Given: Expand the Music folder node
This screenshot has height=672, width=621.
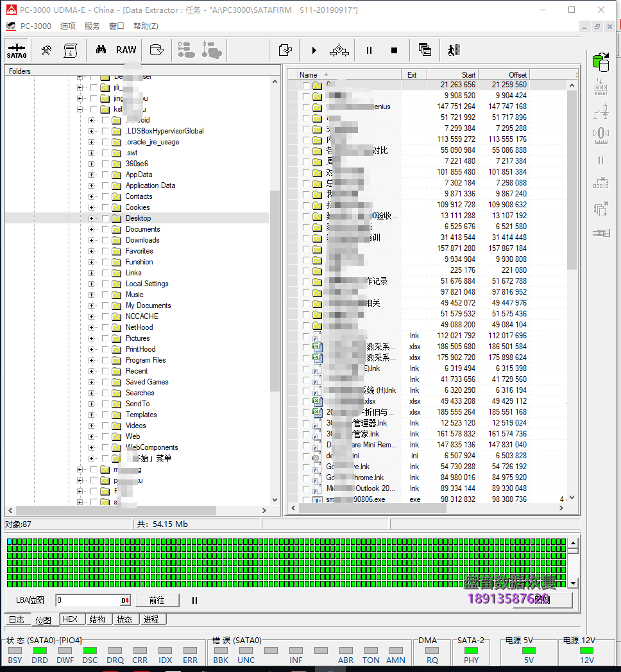Looking at the screenshot, I should [91, 295].
